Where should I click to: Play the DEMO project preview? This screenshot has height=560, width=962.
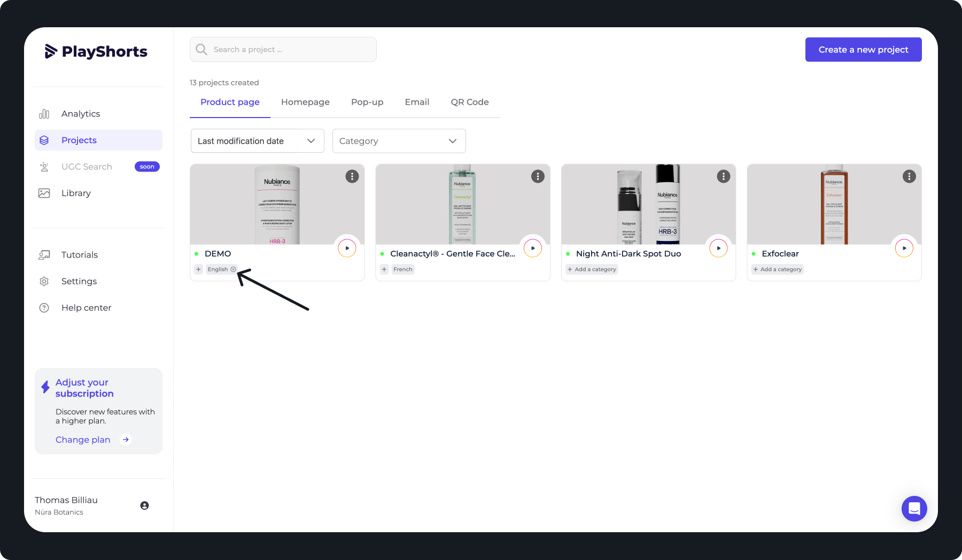(347, 248)
